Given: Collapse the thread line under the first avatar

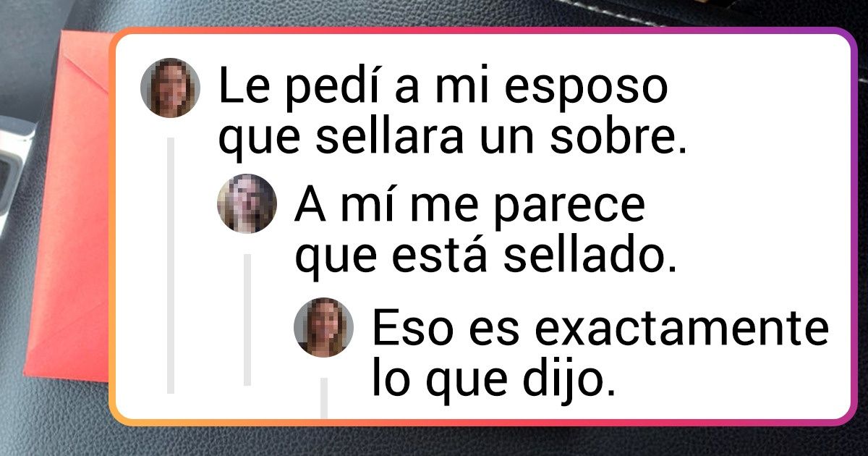Looking at the screenshot, I should pos(171,266).
